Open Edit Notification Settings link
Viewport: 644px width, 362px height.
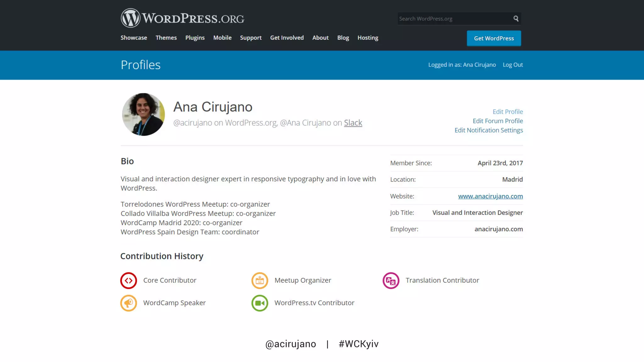[x=489, y=130]
